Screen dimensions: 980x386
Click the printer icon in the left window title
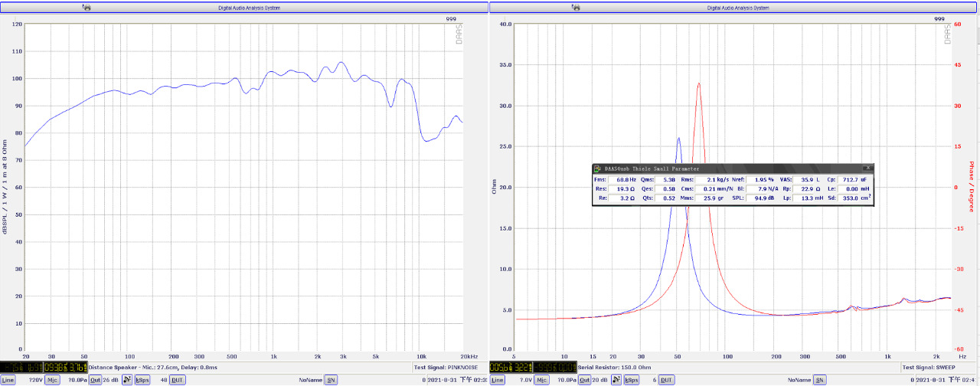pyautogui.click(x=87, y=8)
